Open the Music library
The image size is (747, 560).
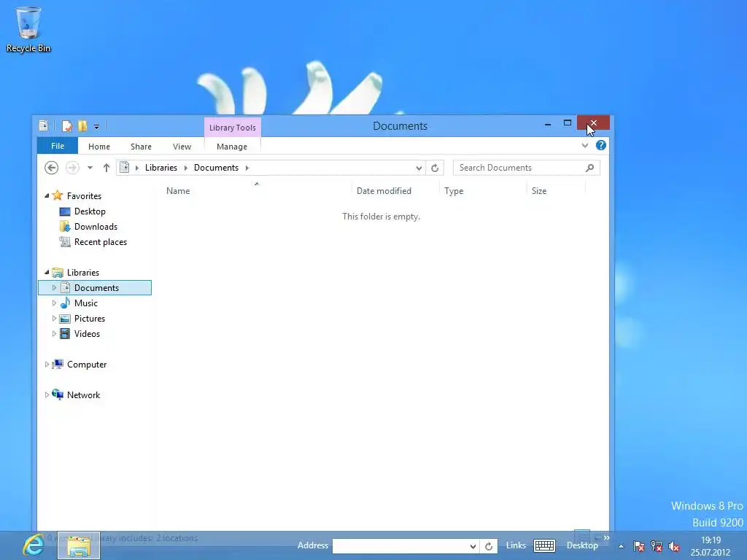pos(86,303)
